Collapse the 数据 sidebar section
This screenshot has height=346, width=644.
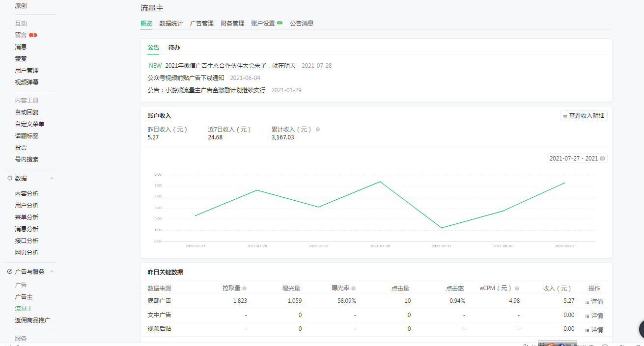point(52,178)
